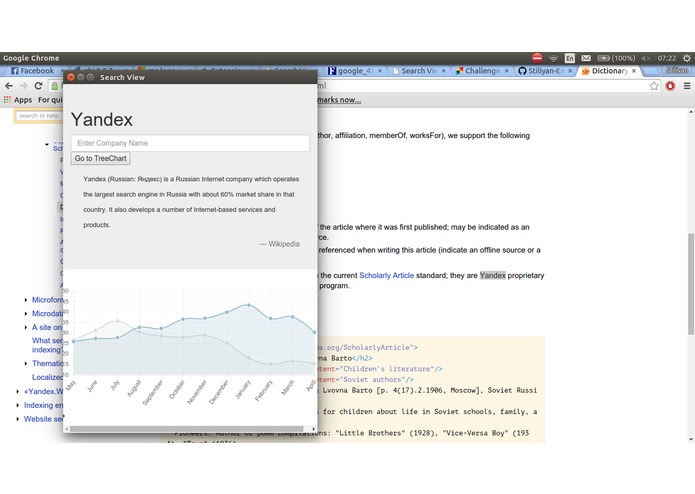Click the scroll-right arrow in Search View
Image resolution: width=695 pixels, height=494 pixels.
coord(313,429)
